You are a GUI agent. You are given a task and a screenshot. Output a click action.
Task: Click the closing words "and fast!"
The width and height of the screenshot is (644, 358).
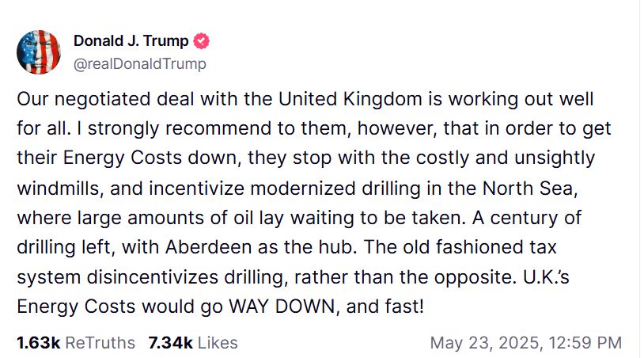(x=385, y=307)
